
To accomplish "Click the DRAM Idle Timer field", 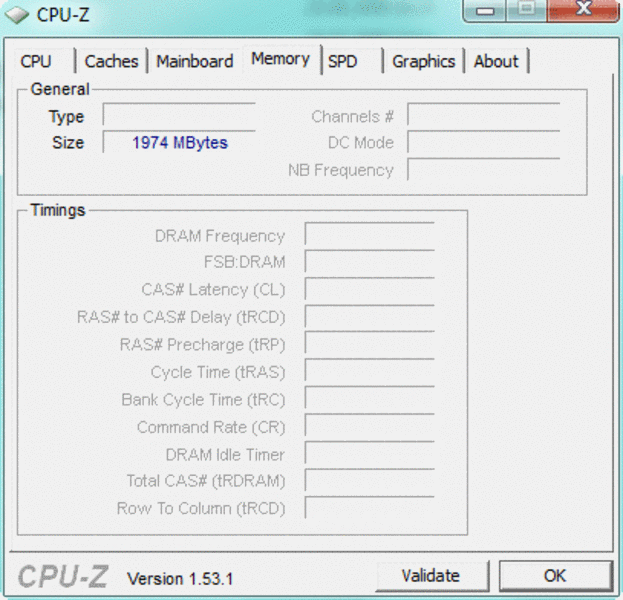I will click(x=370, y=453).
